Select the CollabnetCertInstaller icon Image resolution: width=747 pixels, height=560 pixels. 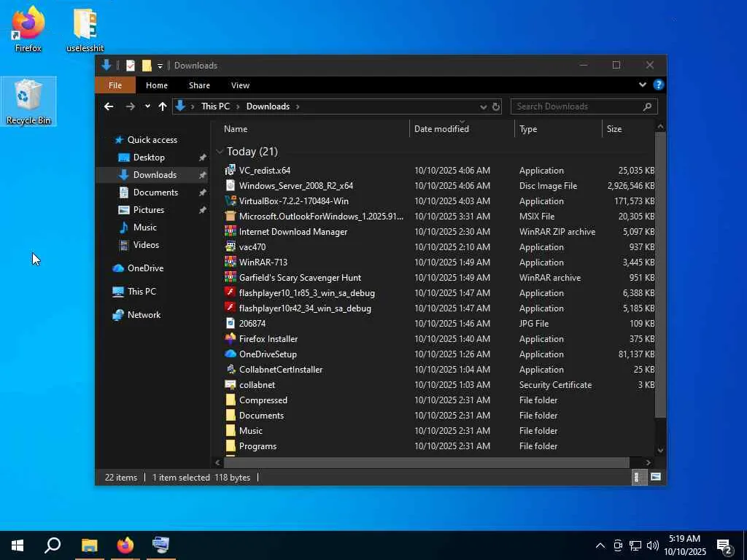(x=230, y=369)
